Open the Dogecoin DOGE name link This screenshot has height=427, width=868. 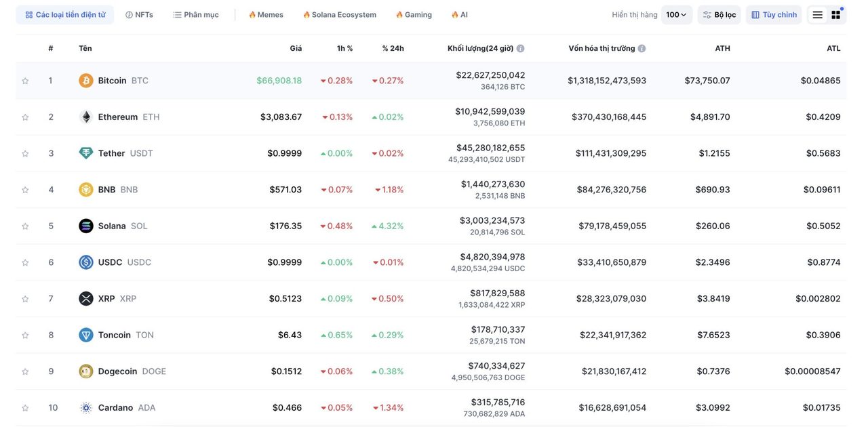pos(132,371)
